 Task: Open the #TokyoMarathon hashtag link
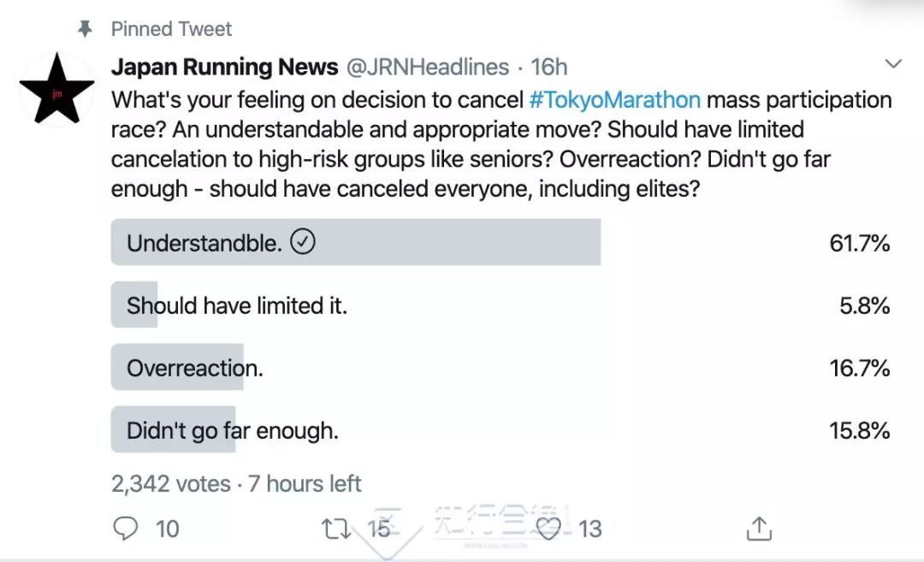click(615, 100)
